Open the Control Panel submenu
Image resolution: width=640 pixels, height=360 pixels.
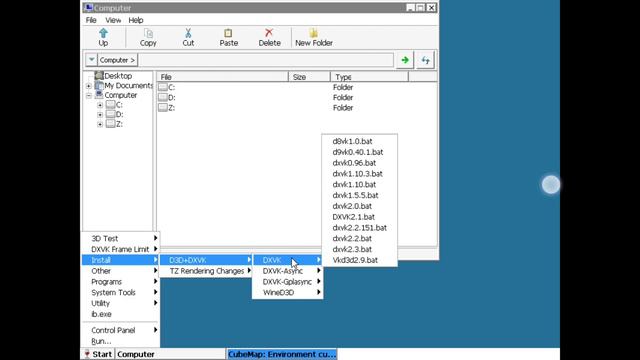pos(121,330)
